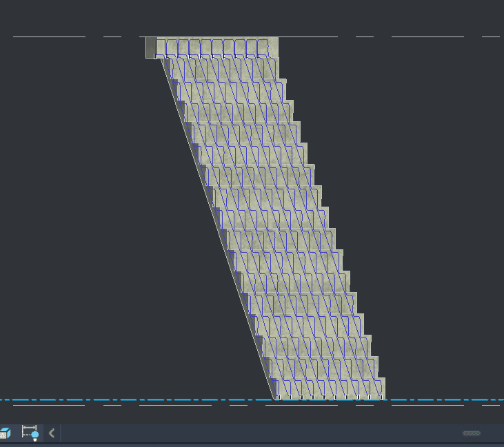
Task: Click the empty canvas right of the stair
Action: click(434, 207)
